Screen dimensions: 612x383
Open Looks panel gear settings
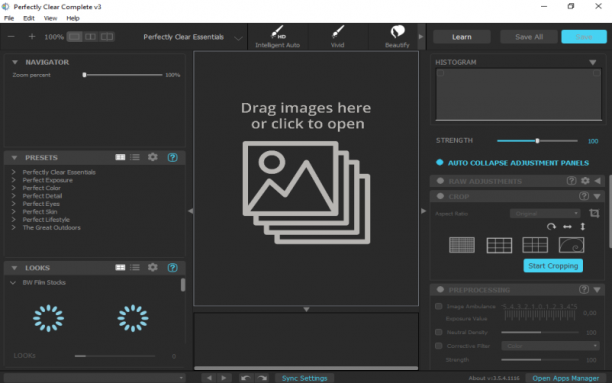pos(153,267)
